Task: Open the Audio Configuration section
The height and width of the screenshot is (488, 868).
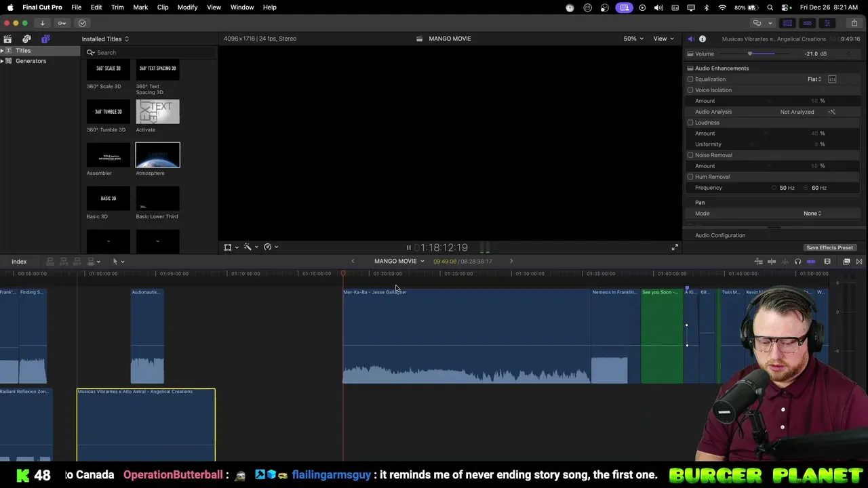Action: coord(720,235)
